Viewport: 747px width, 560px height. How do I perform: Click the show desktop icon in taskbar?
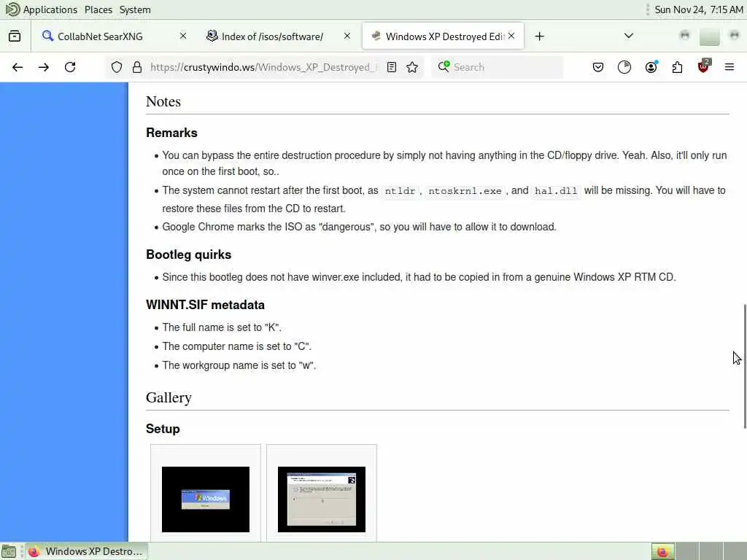coord(9,551)
